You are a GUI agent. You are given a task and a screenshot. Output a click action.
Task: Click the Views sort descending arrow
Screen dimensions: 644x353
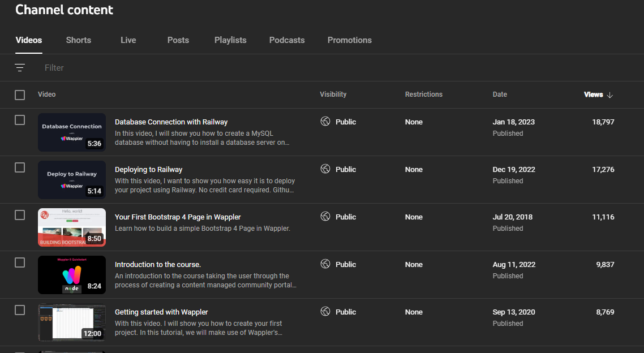(x=610, y=95)
